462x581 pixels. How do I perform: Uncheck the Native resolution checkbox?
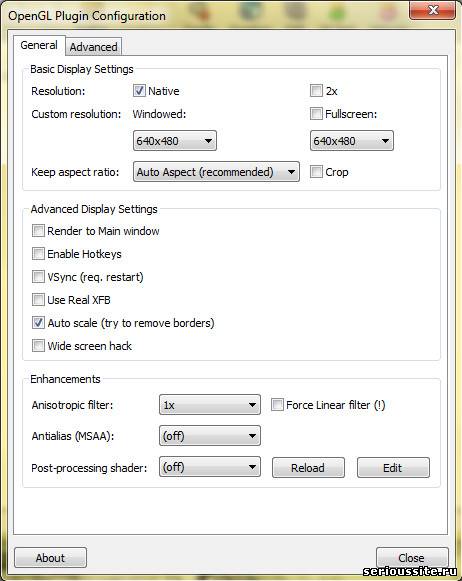pos(139,90)
